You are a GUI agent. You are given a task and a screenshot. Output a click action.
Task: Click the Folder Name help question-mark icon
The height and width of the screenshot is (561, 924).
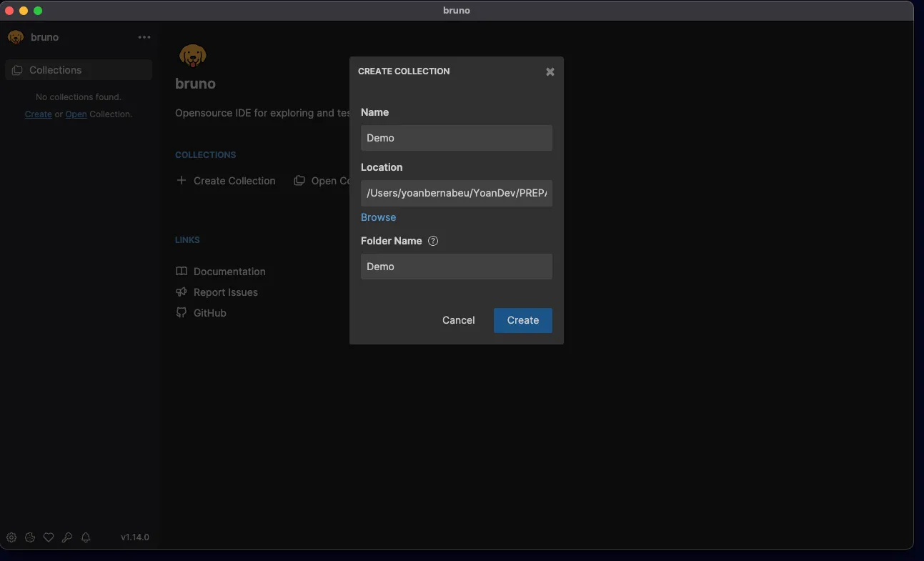point(433,241)
